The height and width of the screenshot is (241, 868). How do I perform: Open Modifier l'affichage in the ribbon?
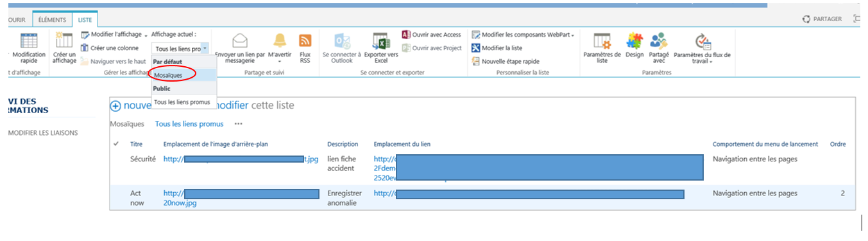click(x=114, y=35)
